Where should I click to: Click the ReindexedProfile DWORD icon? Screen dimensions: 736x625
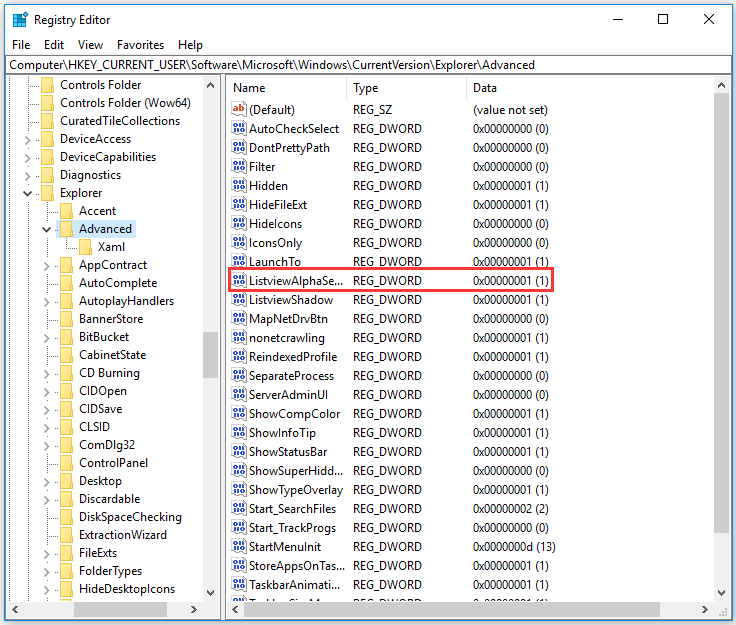coord(238,356)
